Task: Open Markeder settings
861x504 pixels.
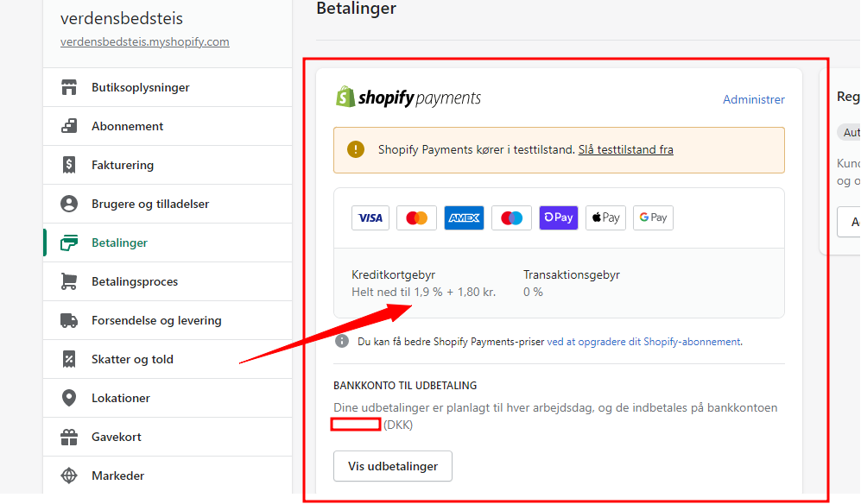Action: 168,476
